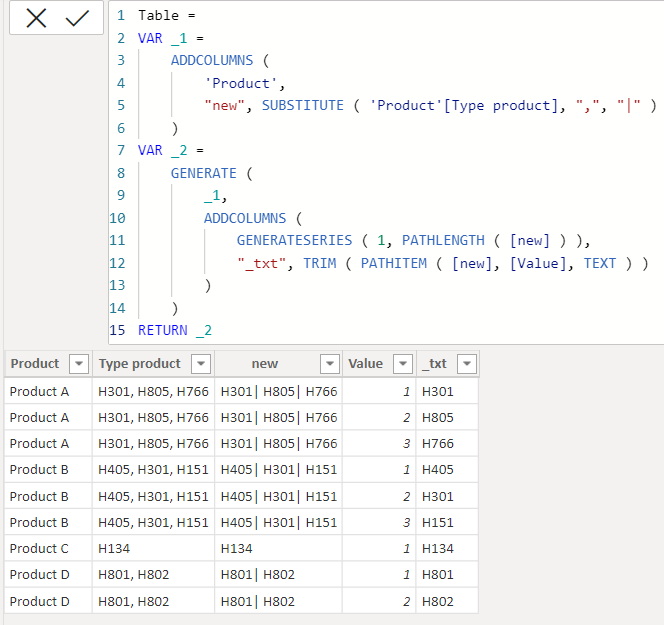Image resolution: width=664 pixels, height=625 pixels.
Task: Click the GENERATE keyword on line 8
Action: [204, 173]
